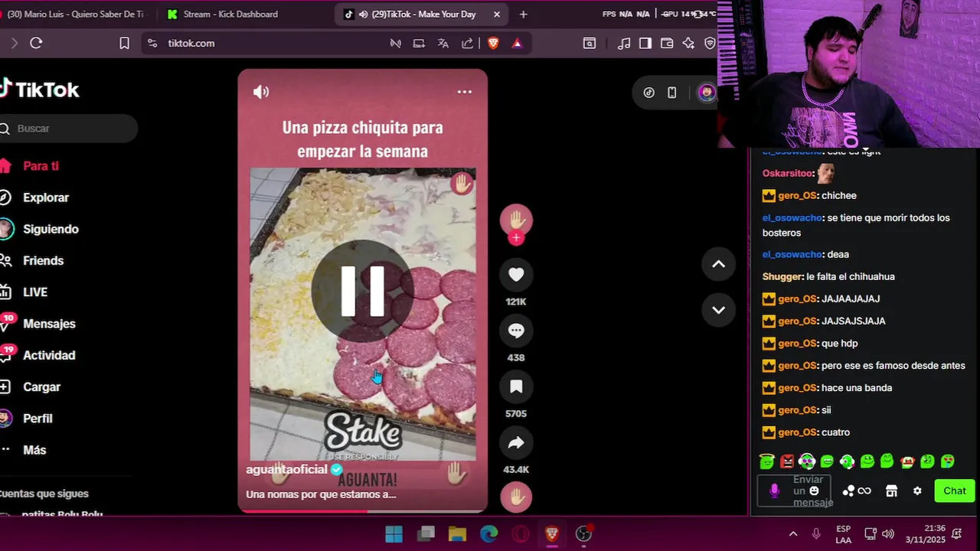Image resolution: width=980 pixels, height=551 pixels.
Task: Share the video using the arrow icon
Action: click(x=516, y=442)
